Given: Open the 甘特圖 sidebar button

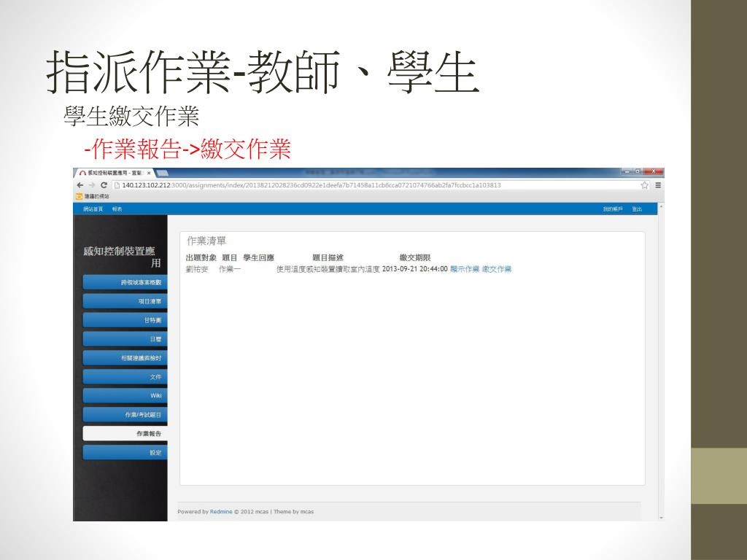Looking at the screenshot, I should [125, 320].
